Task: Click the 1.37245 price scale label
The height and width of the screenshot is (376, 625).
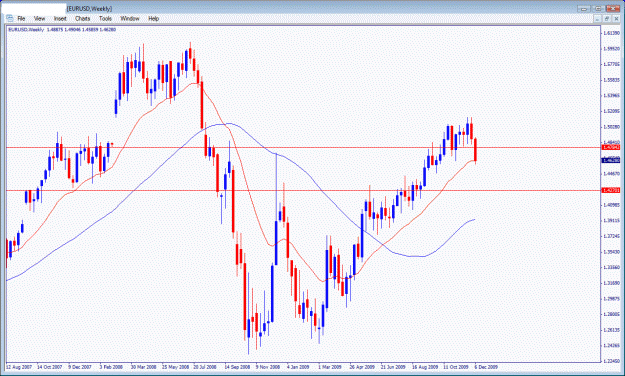Action: [611, 236]
